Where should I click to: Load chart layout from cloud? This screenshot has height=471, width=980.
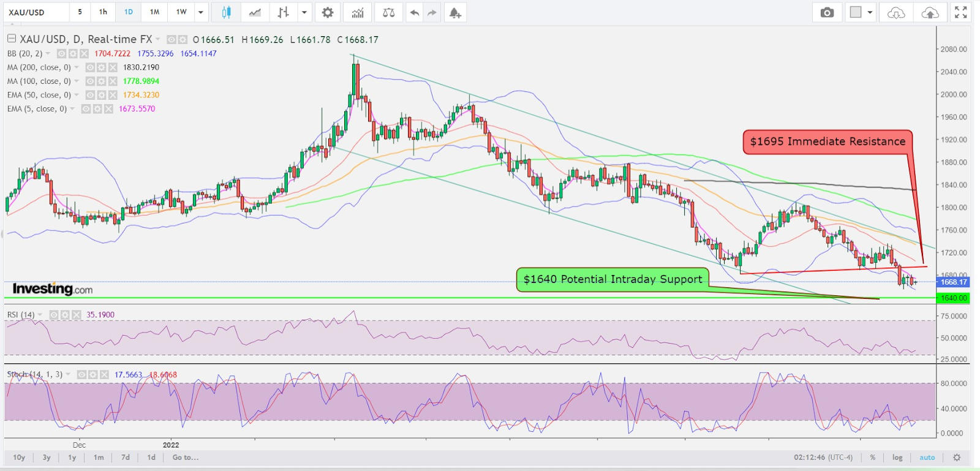point(895,12)
